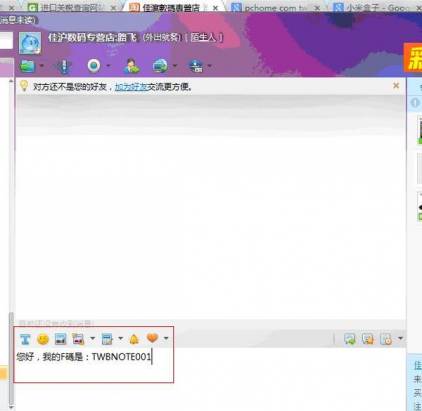Screen dimensions: 422x411
Task: Open remote assistance globe monitor icon
Action: tap(160, 66)
